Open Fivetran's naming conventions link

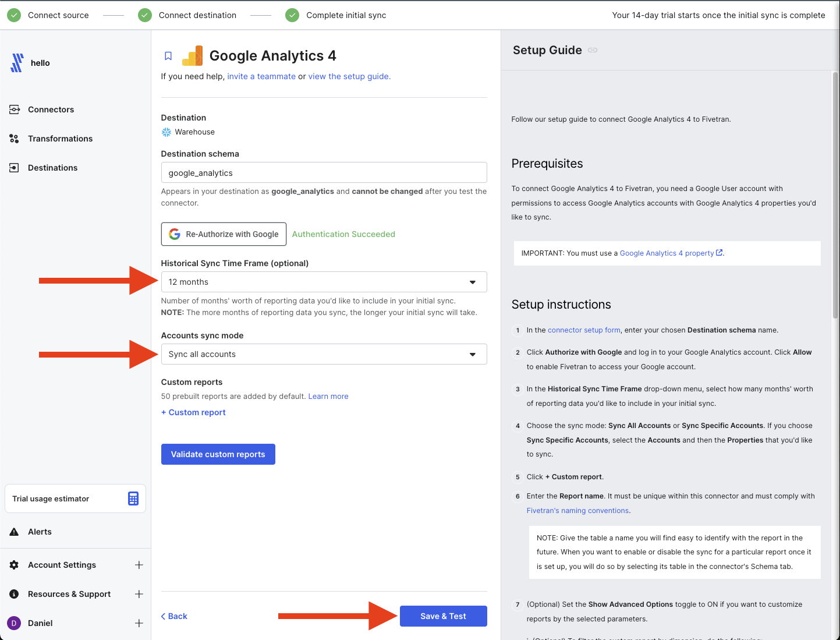(578, 511)
